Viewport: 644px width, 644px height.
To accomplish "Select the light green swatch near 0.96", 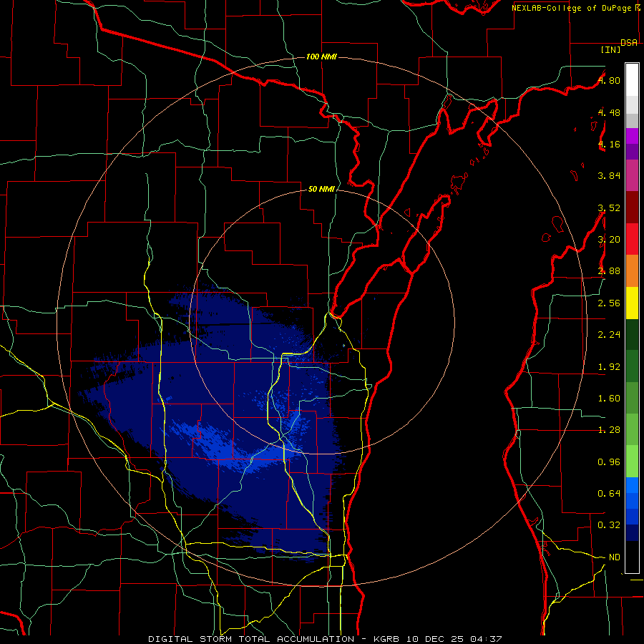I will pyautogui.click(x=632, y=462).
